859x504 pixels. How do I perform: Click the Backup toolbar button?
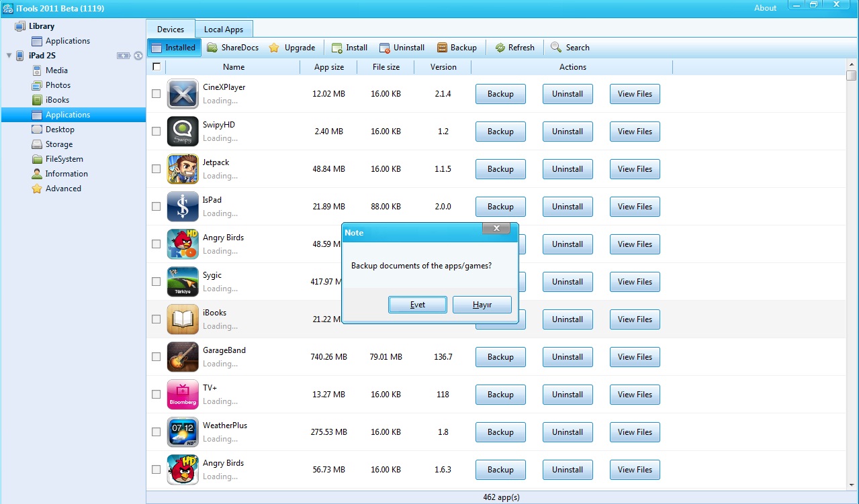457,48
